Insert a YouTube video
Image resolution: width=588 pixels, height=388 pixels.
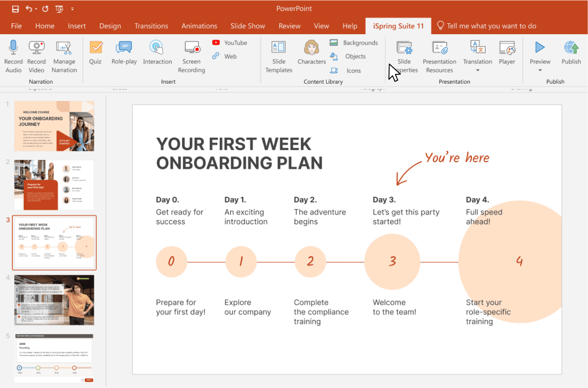pos(230,43)
